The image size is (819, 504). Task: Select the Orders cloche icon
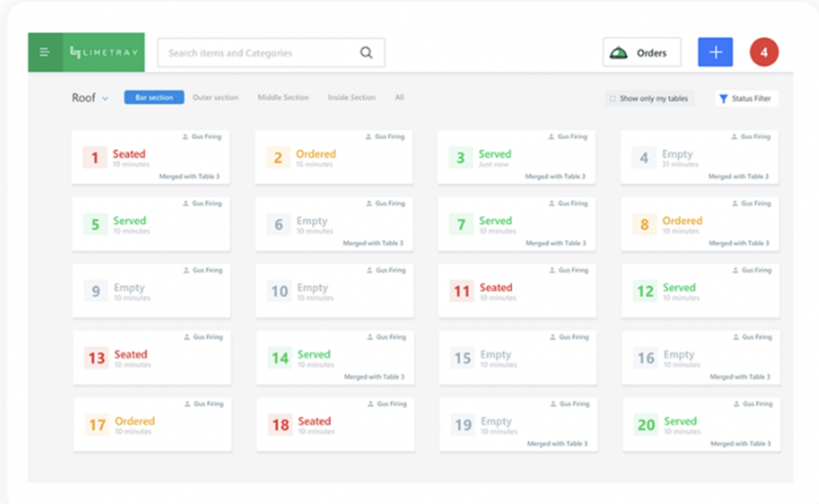[x=619, y=52]
